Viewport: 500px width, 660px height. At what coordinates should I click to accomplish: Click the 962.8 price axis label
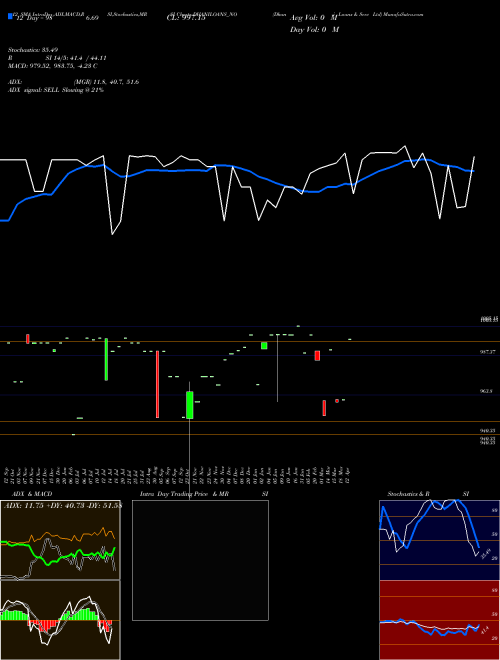pyautogui.click(x=487, y=391)
